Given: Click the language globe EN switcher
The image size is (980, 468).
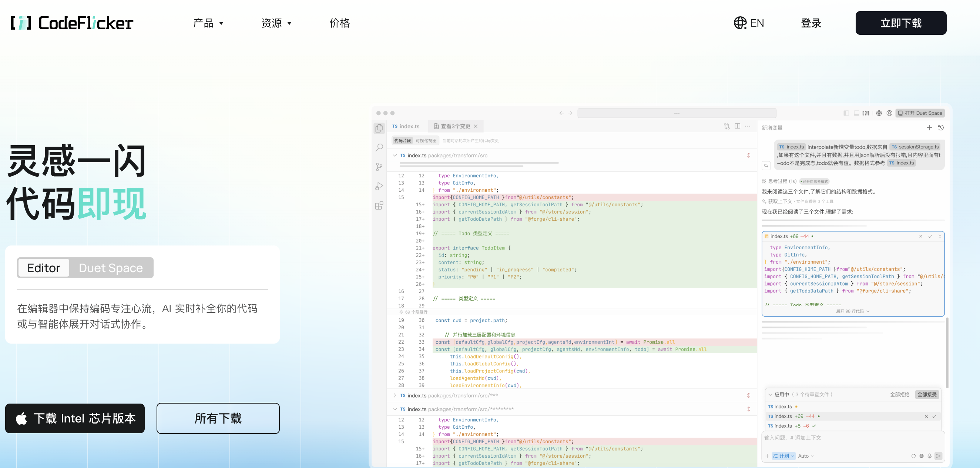Looking at the screenshot, I should click(749, 23).
